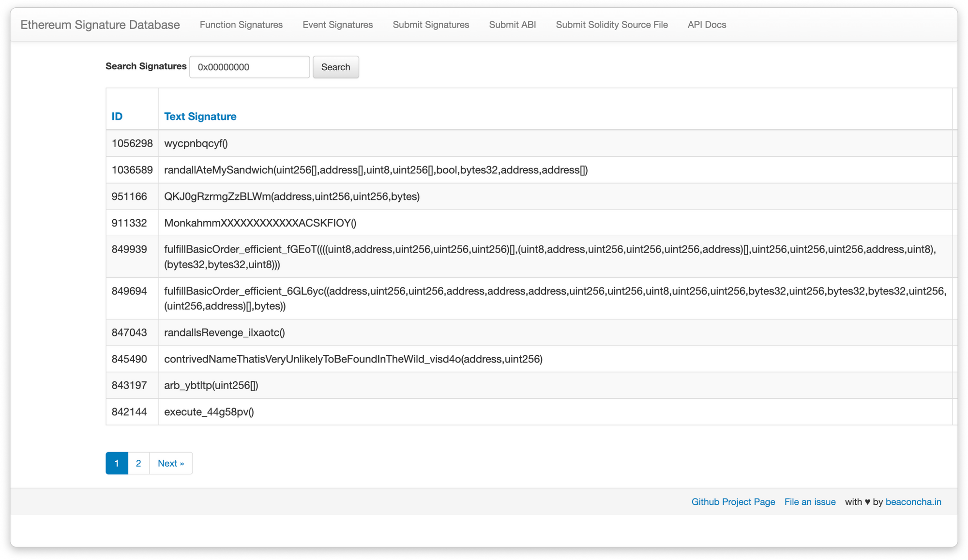This screenshot has height=560, width=968.
Task: Click the randallsRevenge_ilxaotc() row
Action: coord(225,333)
